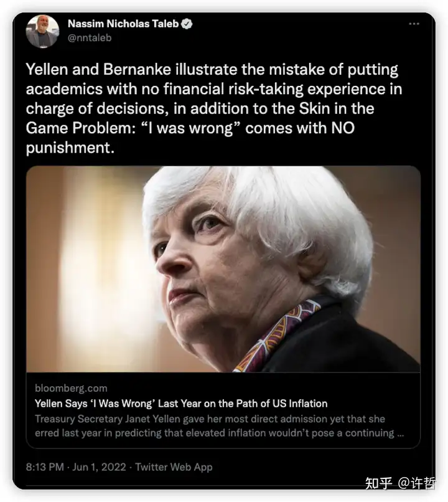Click the blue verified badge
The height and width of the screenshot is (502, 448).
[186, 24]
